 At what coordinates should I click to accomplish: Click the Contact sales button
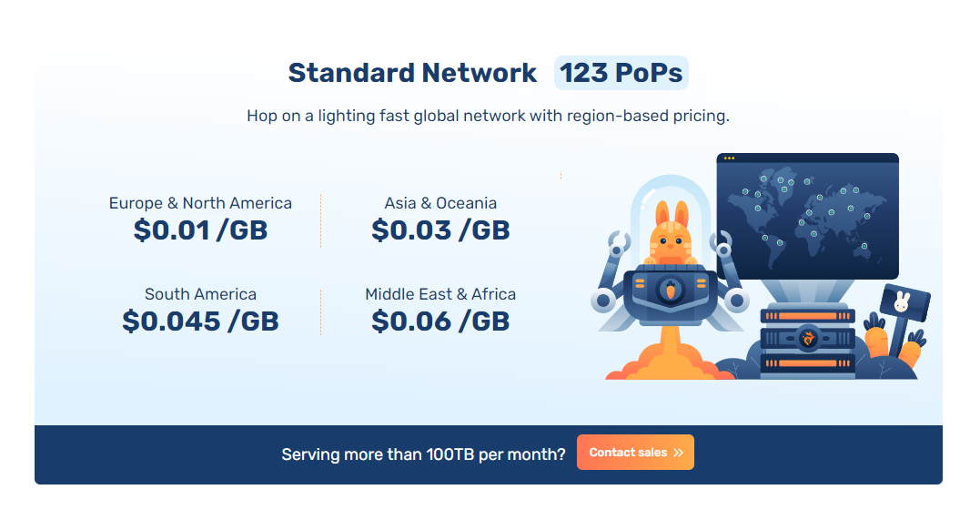(635, 452)
